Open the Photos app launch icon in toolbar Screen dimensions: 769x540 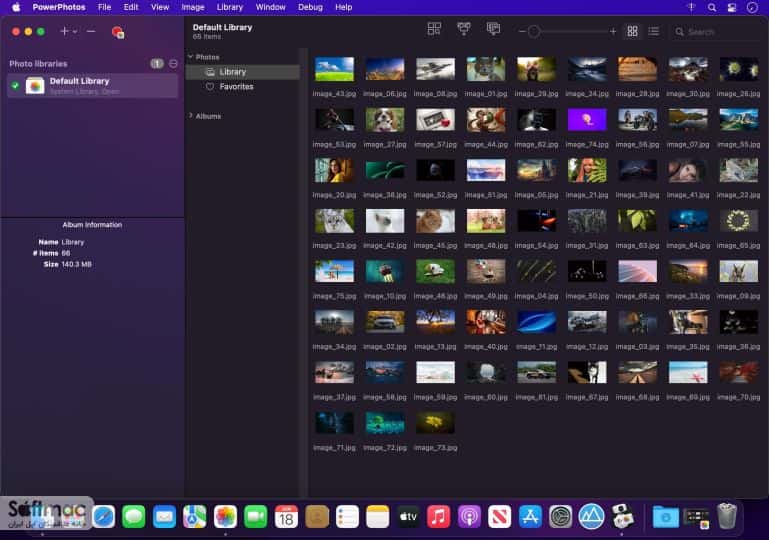click(118, 32)
